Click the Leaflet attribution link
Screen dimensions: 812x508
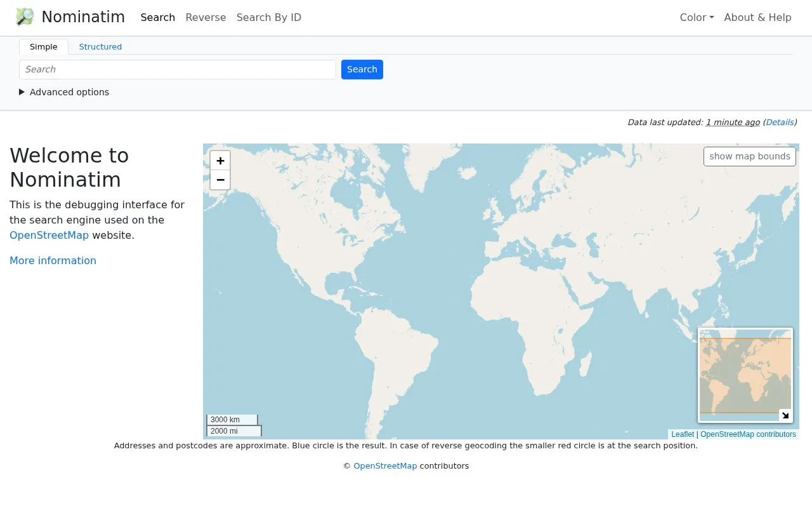(x=683, y=434)
